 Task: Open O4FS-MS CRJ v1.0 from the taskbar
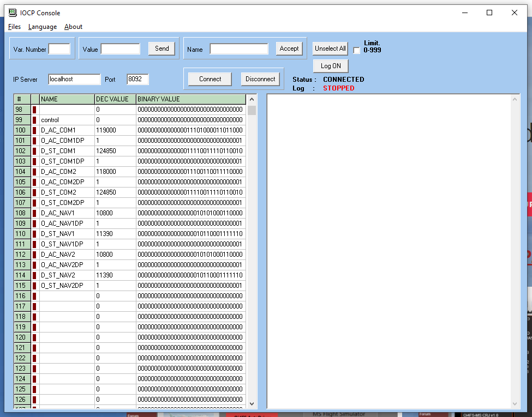tap(480, 414)
